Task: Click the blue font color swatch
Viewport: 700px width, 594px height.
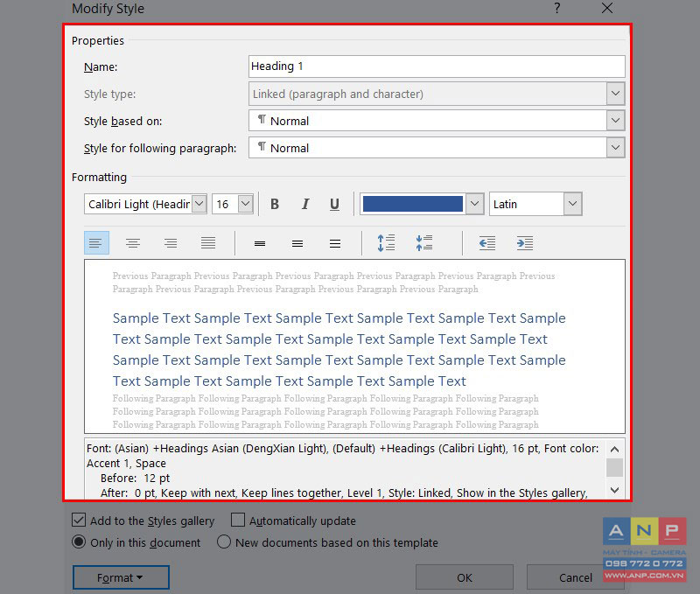Action: tap(413, 205)
